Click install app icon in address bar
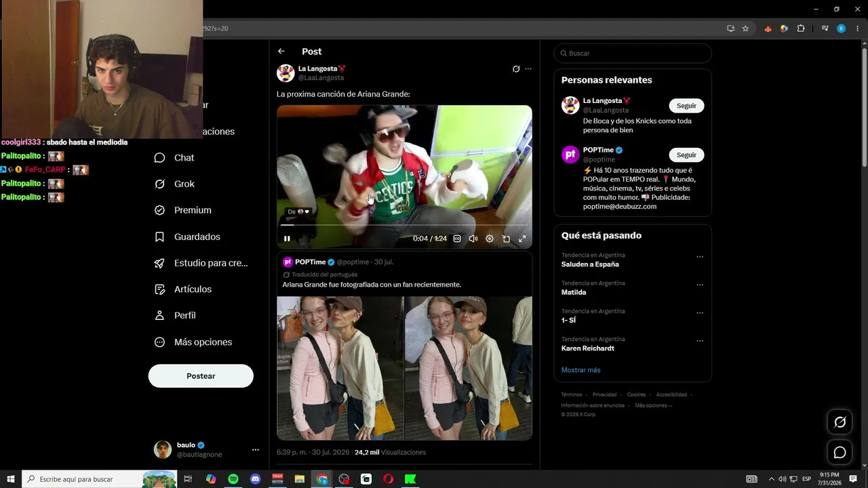This screenshot has height=488, width=868. point(730,28)
